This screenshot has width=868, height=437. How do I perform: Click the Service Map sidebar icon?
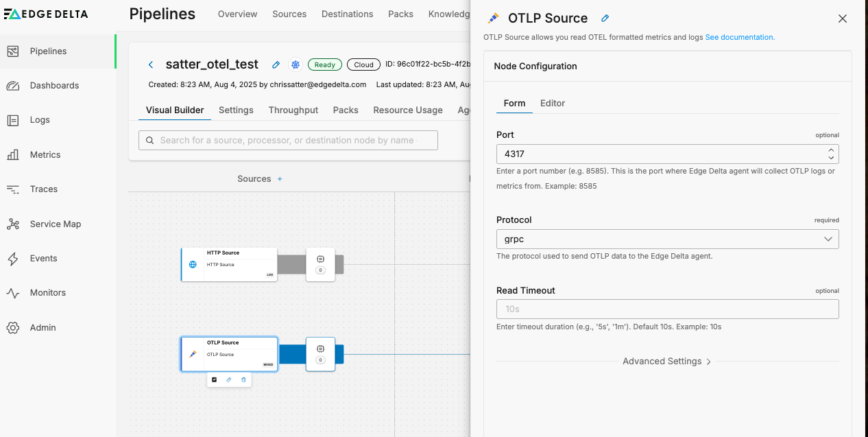(x=13, y=224)
